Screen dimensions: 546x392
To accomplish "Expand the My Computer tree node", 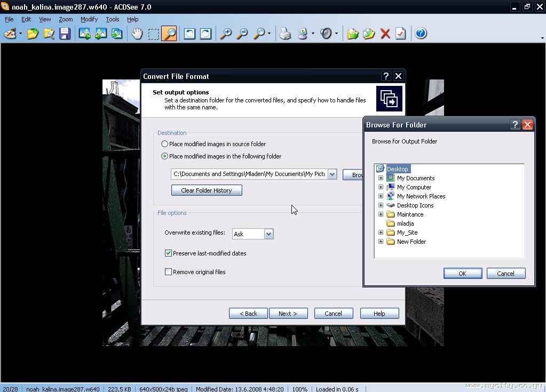I will [381, 187].
